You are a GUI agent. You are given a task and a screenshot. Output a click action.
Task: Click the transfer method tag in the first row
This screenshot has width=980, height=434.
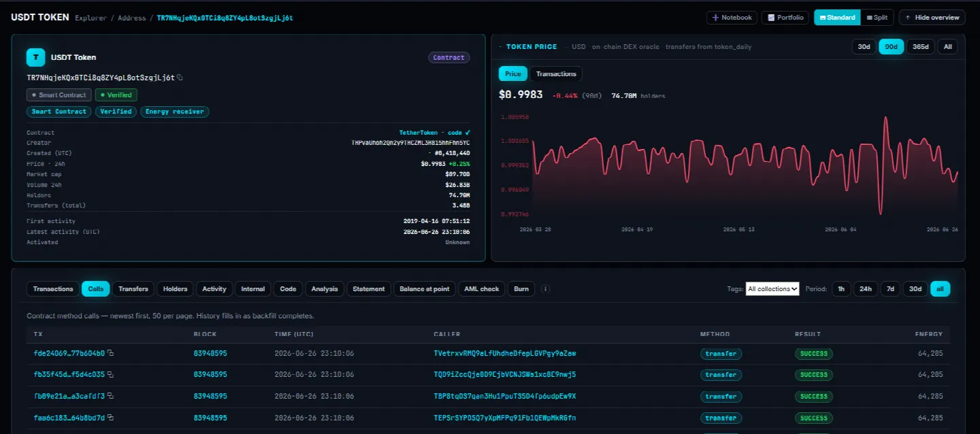(x=721, y=354)
